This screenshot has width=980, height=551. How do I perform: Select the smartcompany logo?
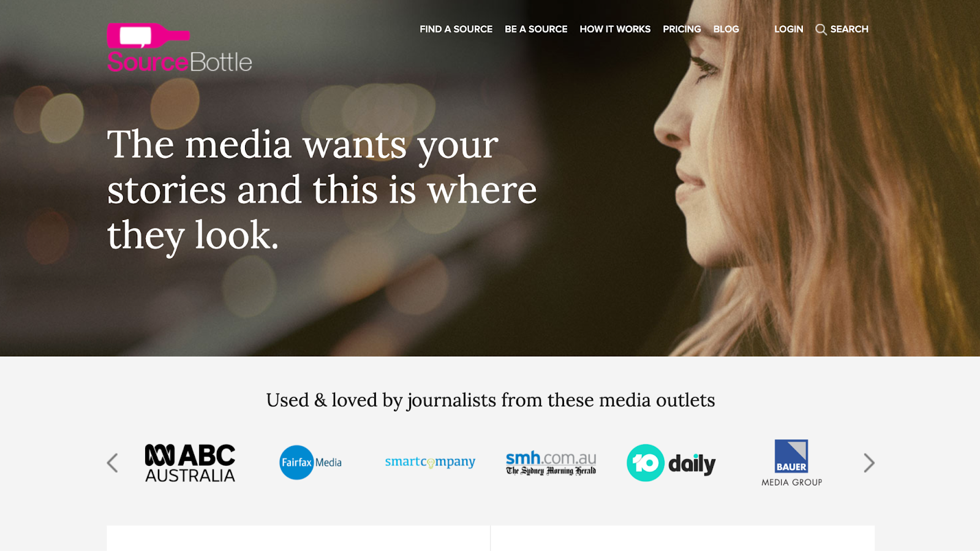coord(430,462)
